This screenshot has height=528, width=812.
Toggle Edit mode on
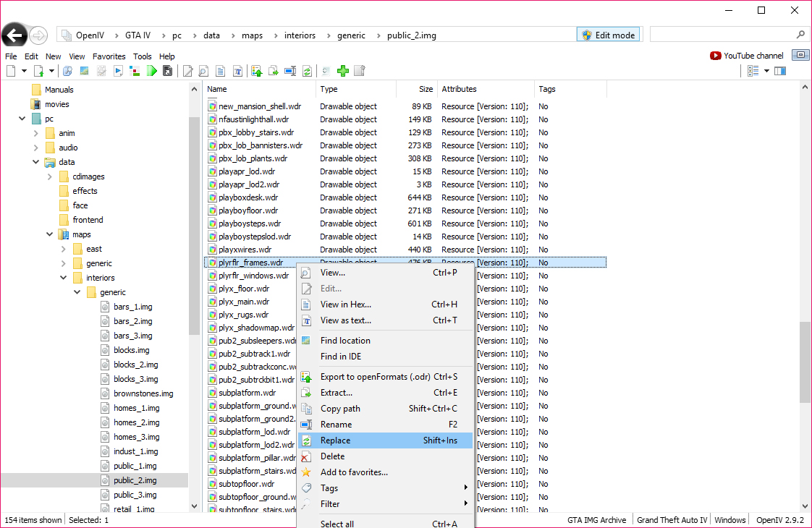tap(609, 35)
